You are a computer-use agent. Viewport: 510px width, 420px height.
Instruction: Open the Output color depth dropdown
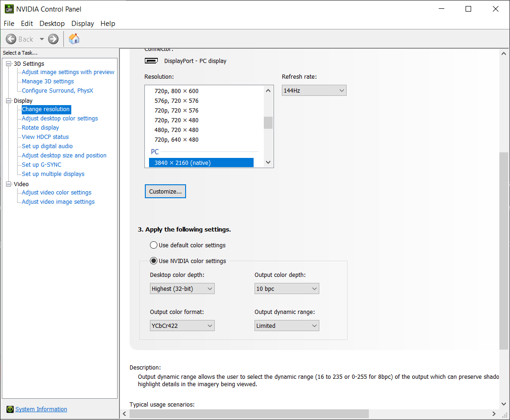point(286,289)
